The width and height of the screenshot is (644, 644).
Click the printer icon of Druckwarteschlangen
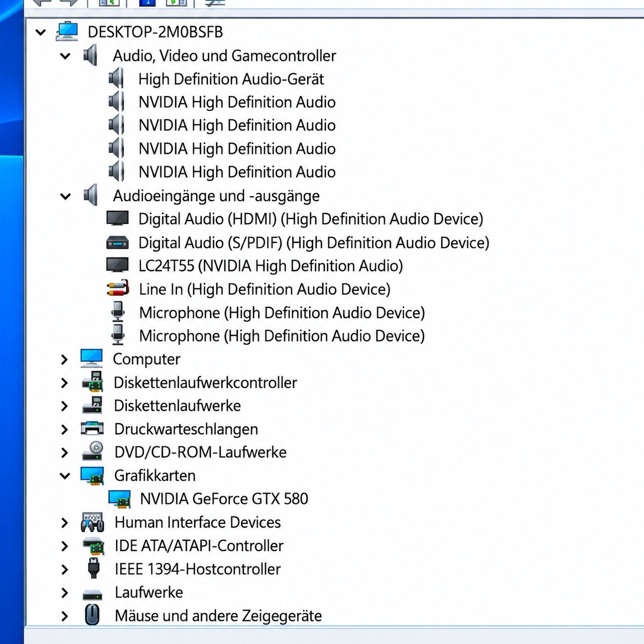[92, 428]
